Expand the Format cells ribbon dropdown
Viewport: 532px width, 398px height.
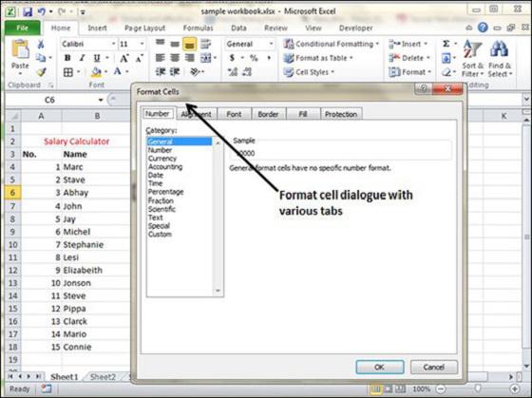(429, 72)
